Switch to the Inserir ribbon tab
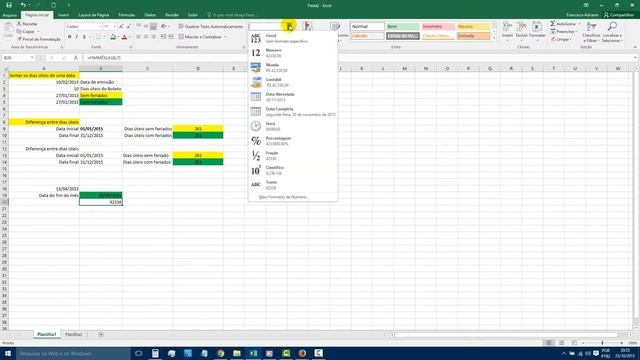 click(x=64, y=15)
